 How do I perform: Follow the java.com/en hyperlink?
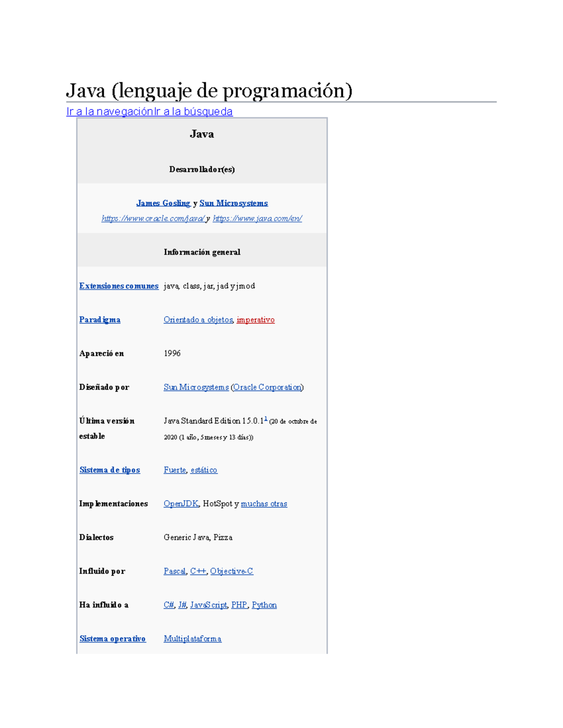tap(257, 218)
